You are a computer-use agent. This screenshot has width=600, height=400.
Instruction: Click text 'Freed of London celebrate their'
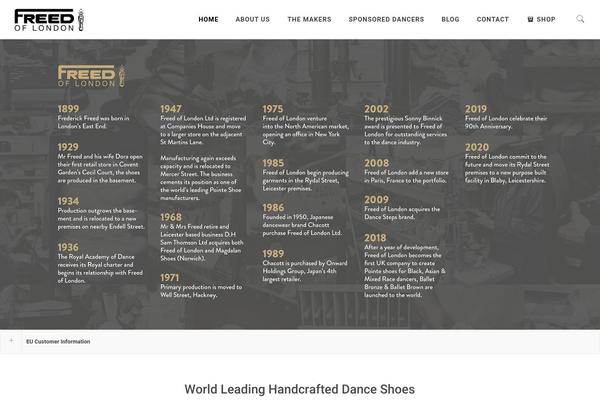(506, 118)
